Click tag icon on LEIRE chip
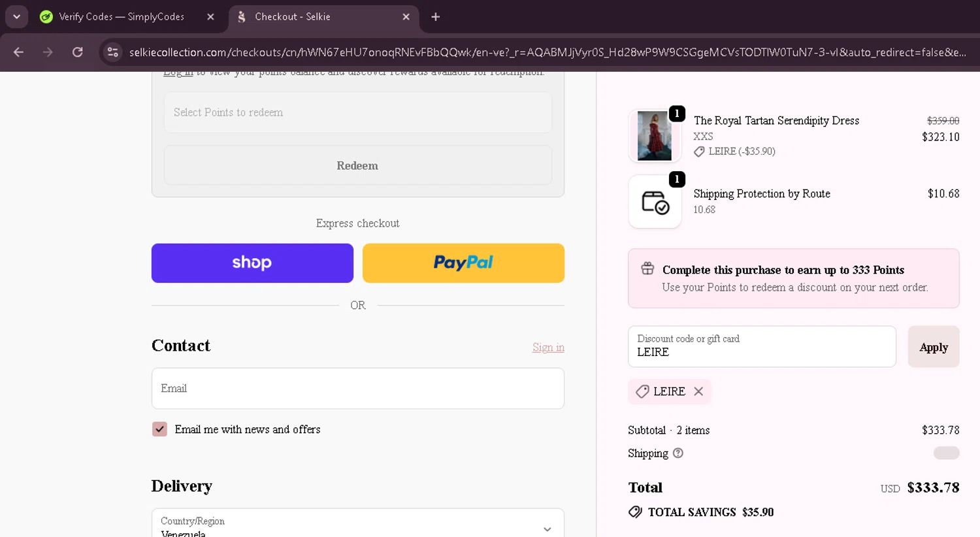Viewport: 980px width, 537px height. 642,391
